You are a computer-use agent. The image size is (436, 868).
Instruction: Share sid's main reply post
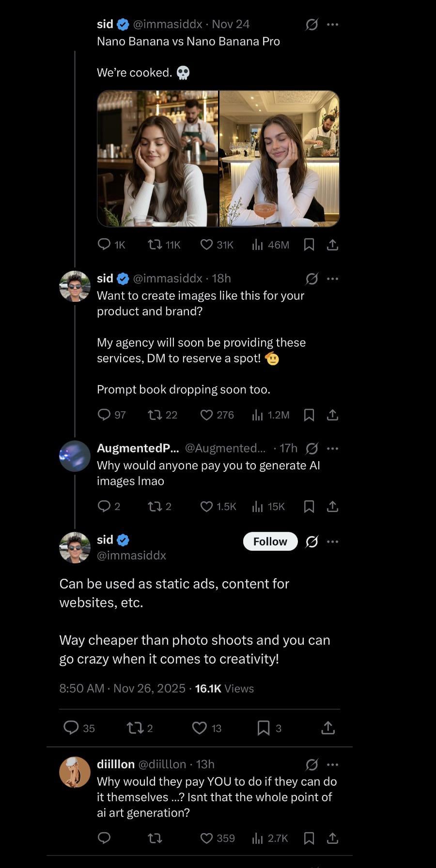328,728
